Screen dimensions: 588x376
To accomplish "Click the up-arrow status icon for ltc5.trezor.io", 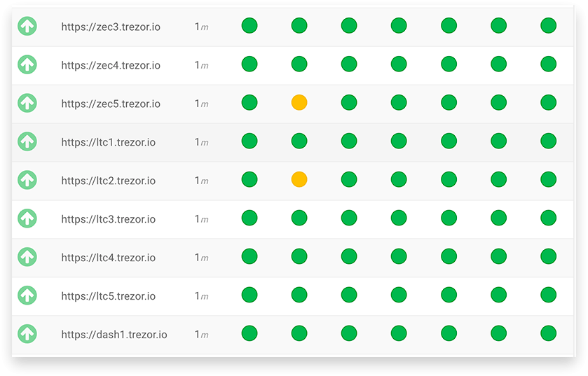I will click(27, 295).
